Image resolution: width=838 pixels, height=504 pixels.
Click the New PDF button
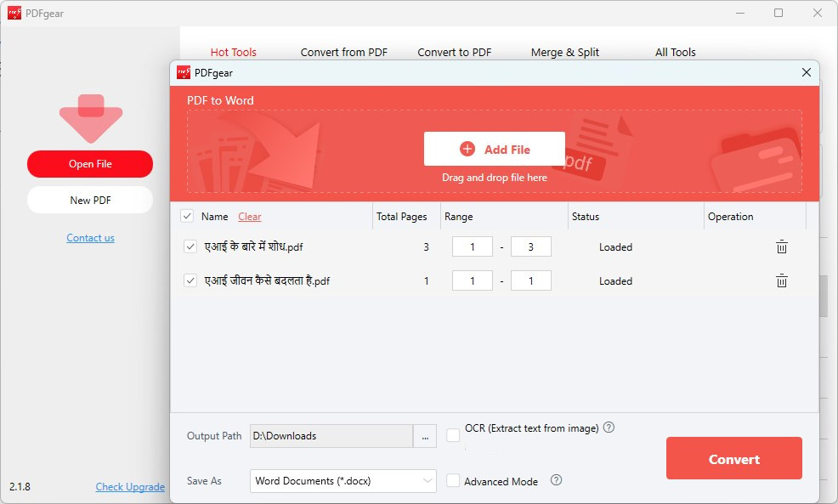tap(90, 200)
